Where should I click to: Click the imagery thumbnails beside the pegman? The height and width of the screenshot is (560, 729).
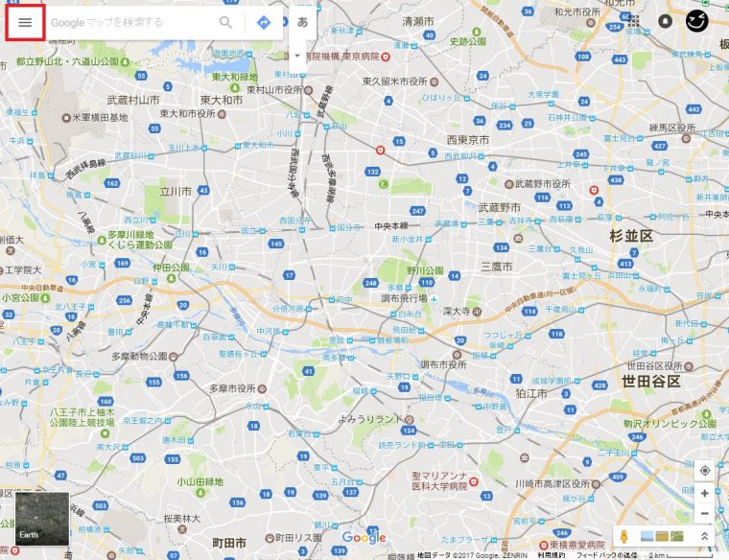[662, 536]
